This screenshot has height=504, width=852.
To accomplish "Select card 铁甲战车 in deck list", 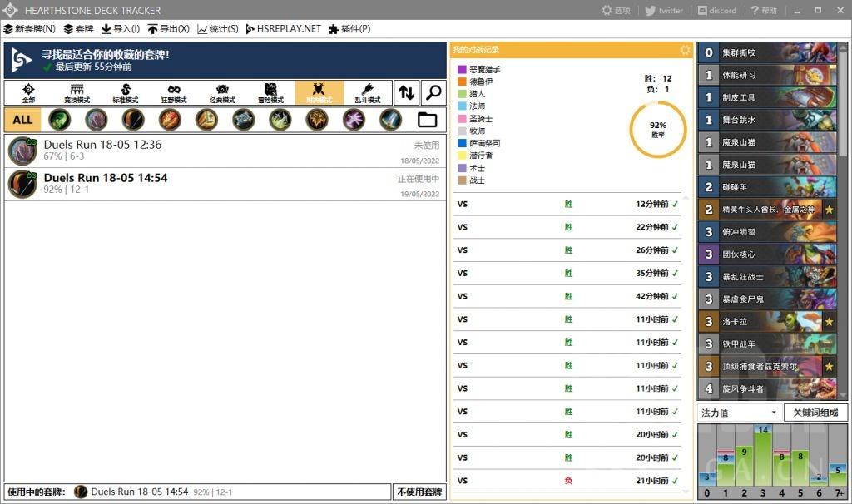I will point(767,343).
